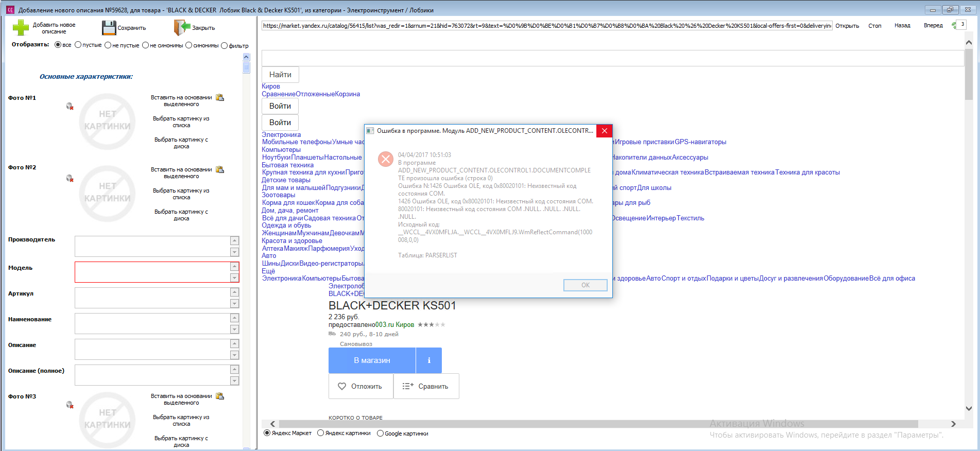This screenshot has height=451, width=980.
Task: Click Вперед in browser toolbar
Action: (x=933, y=26)
